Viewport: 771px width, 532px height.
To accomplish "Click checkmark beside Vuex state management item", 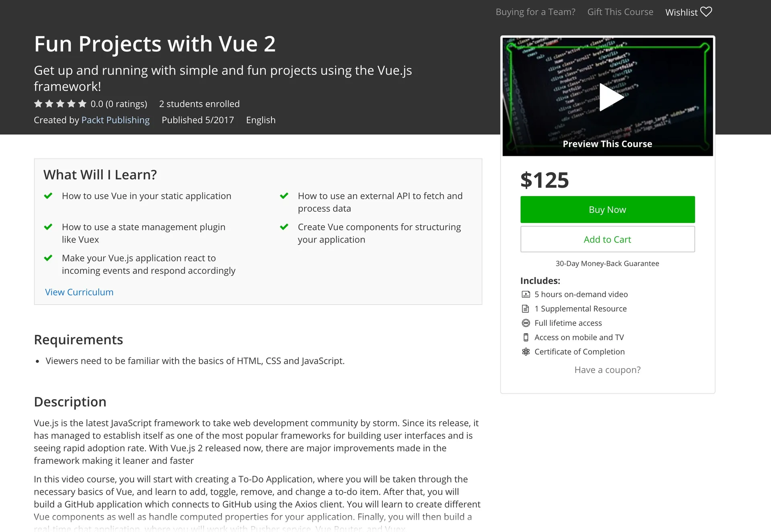I will [48, 227].
